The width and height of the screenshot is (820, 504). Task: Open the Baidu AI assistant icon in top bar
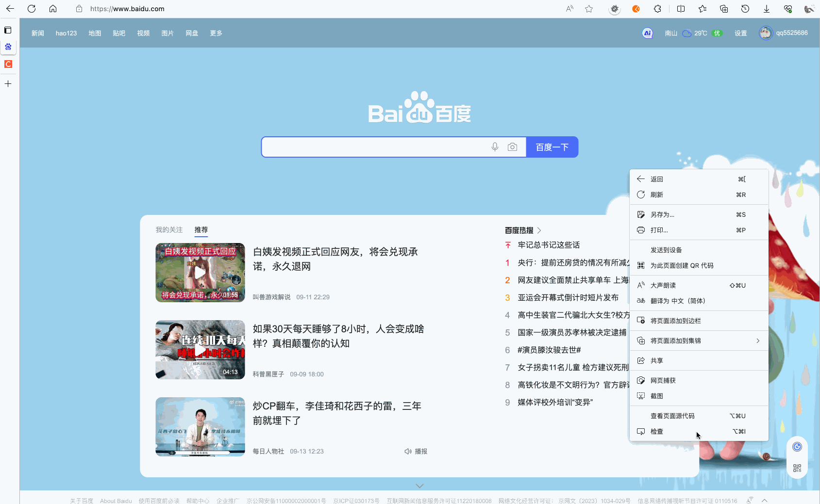tap(647, 33)
